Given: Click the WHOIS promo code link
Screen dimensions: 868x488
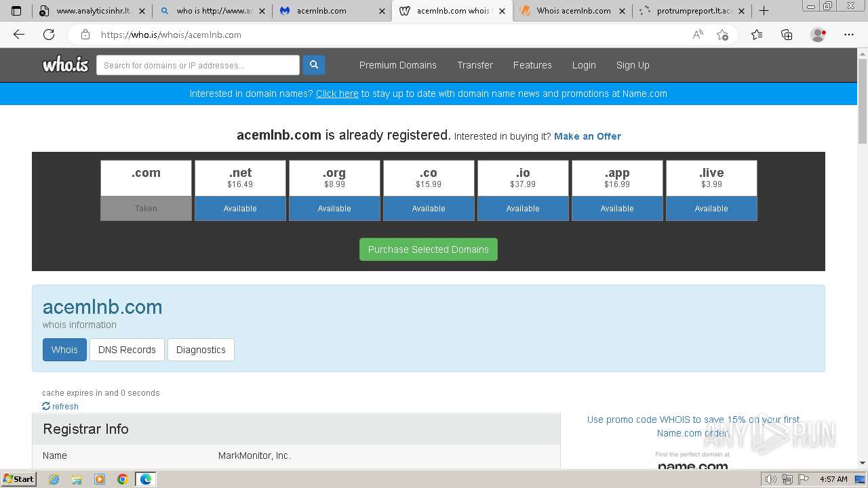Looking at the screenshot, I should click(693, 426).
